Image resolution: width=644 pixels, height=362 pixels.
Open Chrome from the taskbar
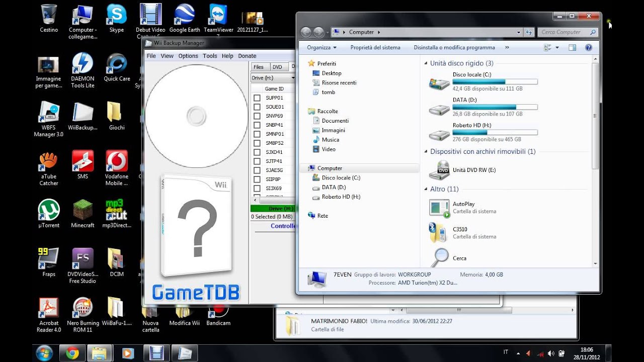coord(72,353)
